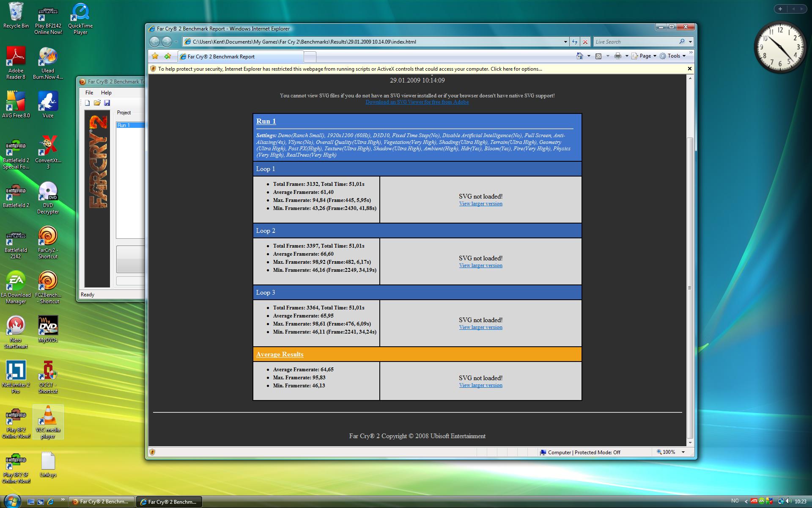Viewport: 812px width, 508px height.
Task: Open the Windows Start orb
Action: pos(11,501)
